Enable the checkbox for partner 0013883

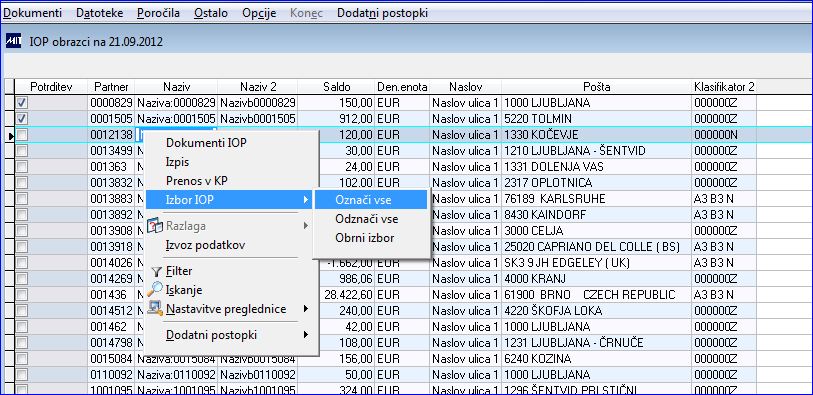click(21, 199)
